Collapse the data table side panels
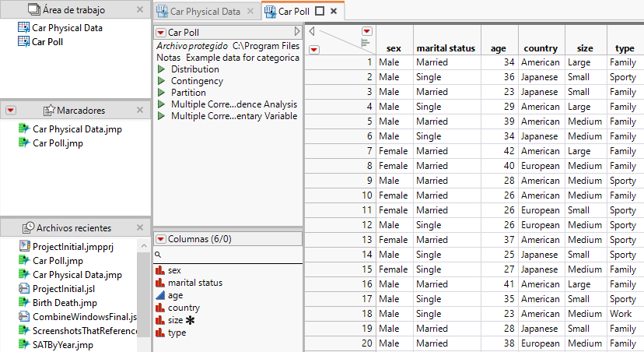 click(x=311, y=32)
